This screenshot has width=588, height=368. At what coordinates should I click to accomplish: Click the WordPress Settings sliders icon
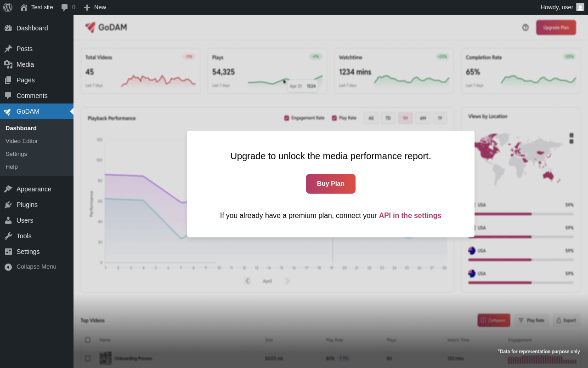pos(8,252)
